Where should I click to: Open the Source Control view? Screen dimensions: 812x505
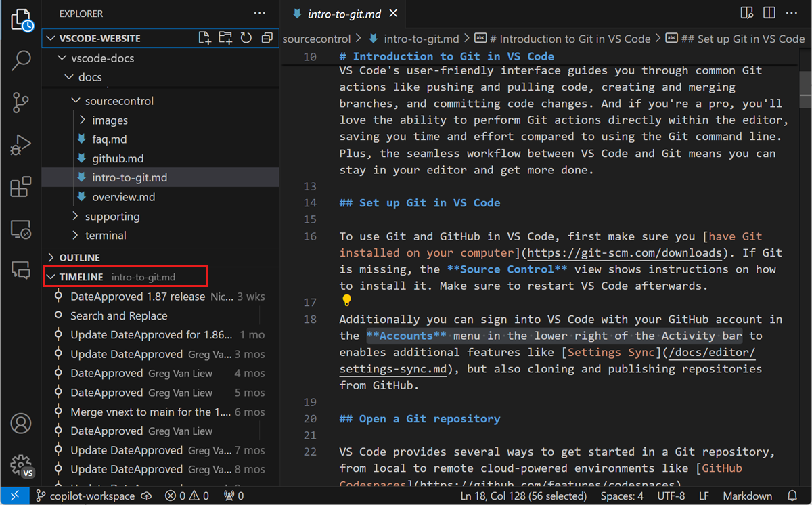(x=20, y=102)
